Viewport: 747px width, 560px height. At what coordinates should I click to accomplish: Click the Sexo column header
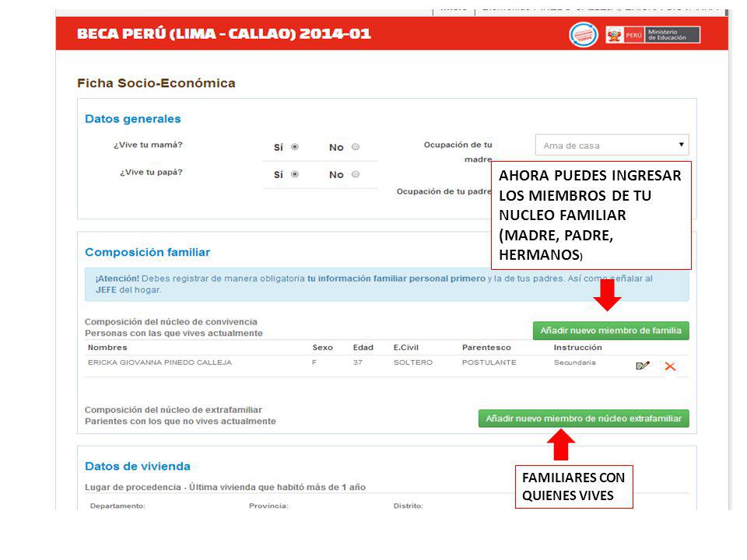coord(322,348)
